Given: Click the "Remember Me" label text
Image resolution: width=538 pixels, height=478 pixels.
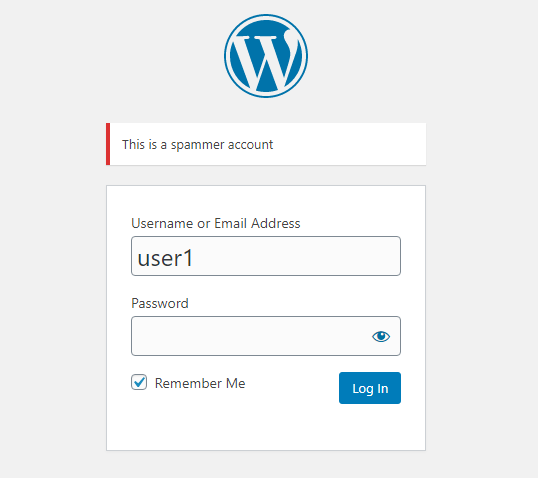Looking at the screenshot, I should point(200,383).
